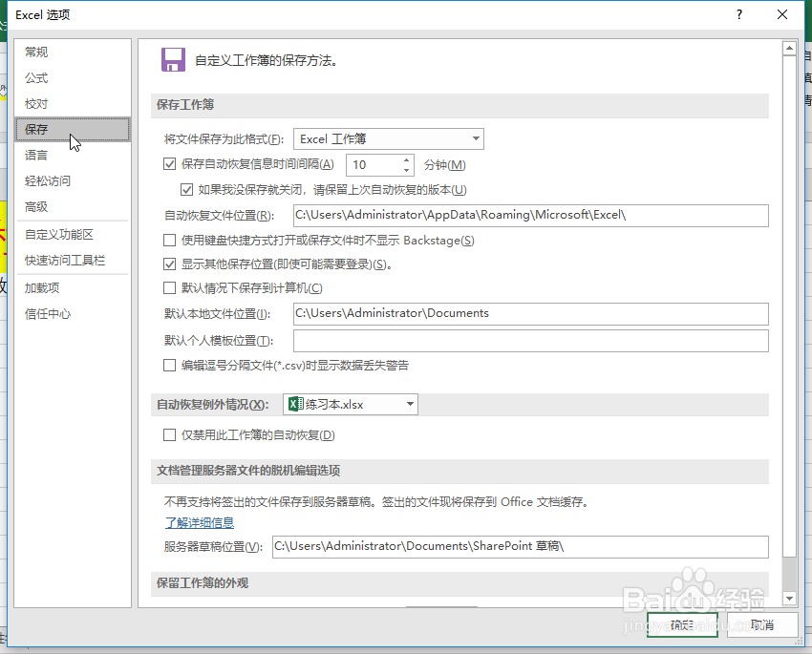Open the 快速访问工具栏 category

73,261
